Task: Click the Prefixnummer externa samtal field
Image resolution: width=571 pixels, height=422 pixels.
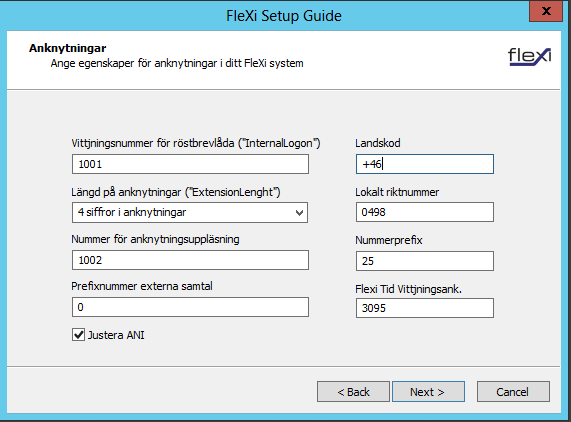Action: coord(190,307)
